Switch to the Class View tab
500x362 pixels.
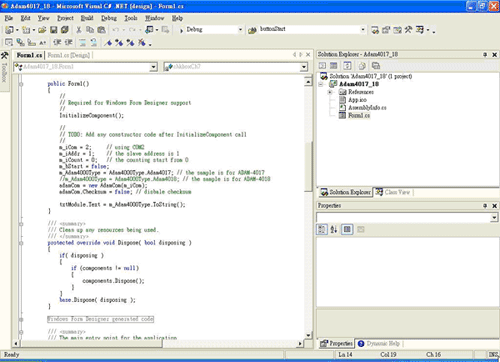pos(393,192)
